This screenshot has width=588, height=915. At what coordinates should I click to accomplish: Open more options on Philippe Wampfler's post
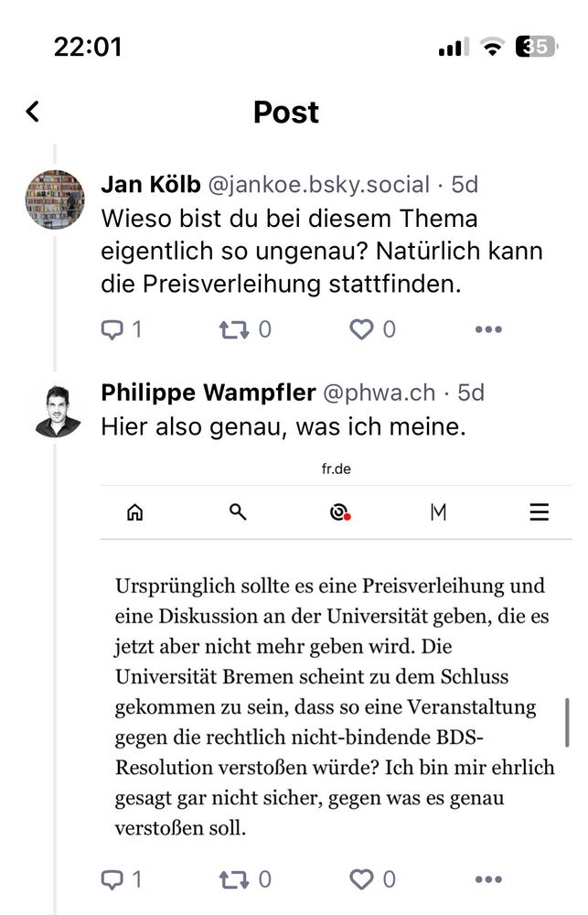488,881
